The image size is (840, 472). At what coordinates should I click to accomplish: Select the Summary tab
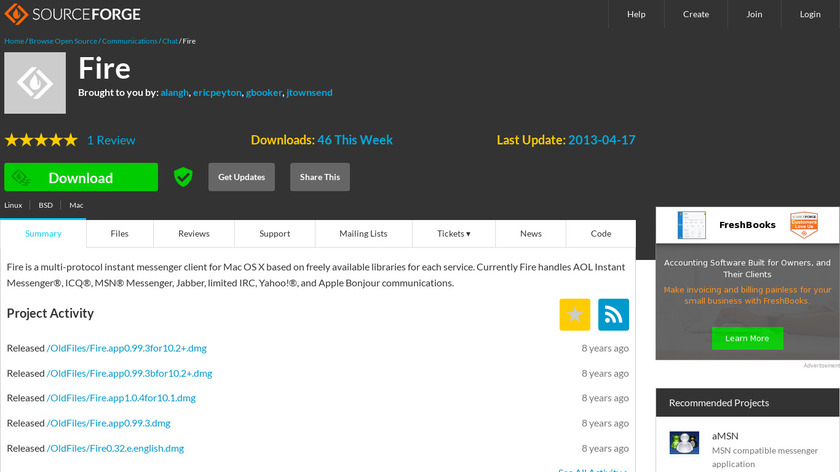[x=43, y=234]
